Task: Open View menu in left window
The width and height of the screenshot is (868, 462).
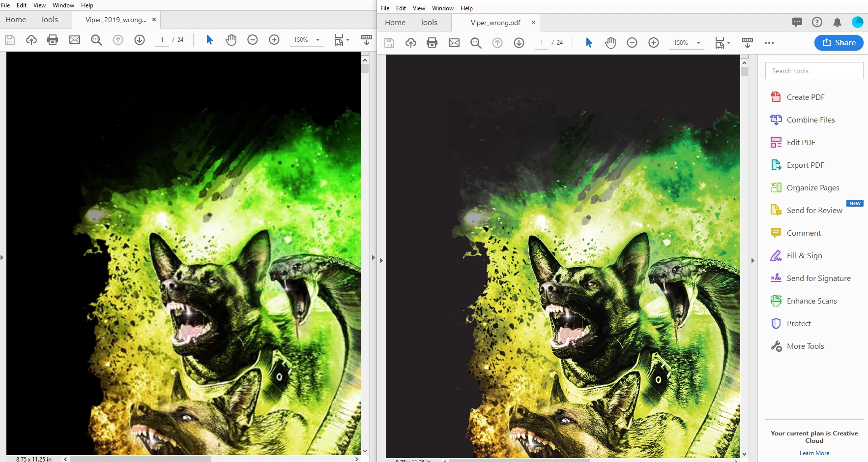Action: click(39, 5)
